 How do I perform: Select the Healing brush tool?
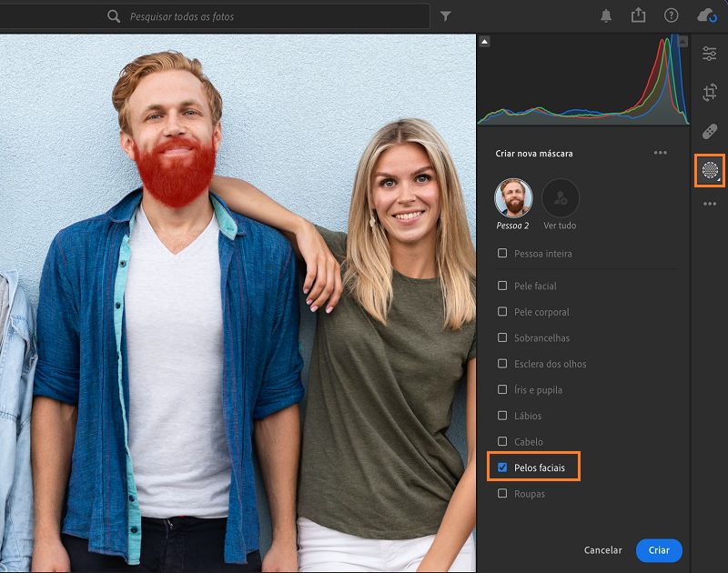click(709, 132)
